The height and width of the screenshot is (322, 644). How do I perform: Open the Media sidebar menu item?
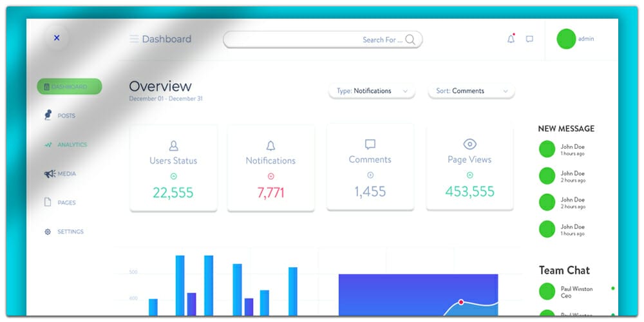(61, 174)
